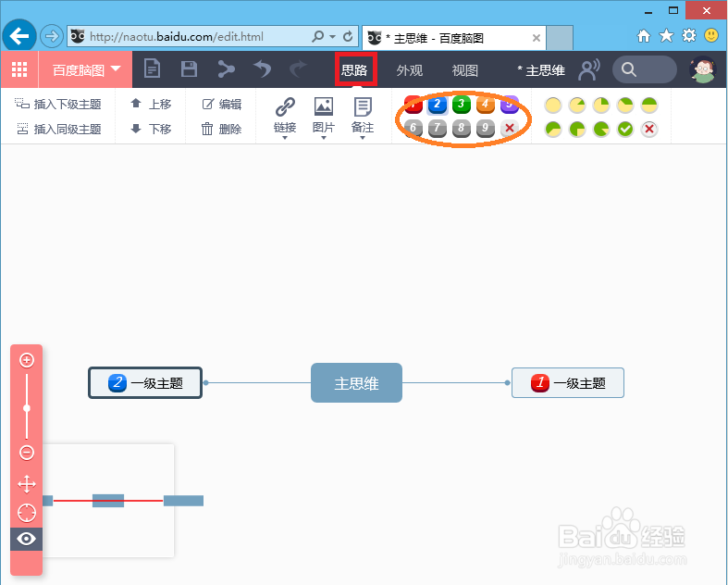Set priority 5 purple badge
The width and height of the screenshot is (728, 585).
tap(510, 105)
